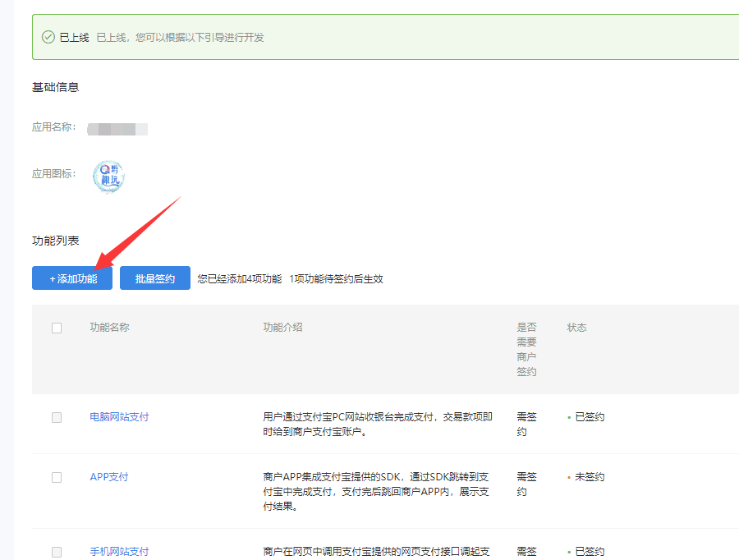Check the box for 电脑网站支付 row
This screenshot has height=560, width=739.
pos(57,417)
